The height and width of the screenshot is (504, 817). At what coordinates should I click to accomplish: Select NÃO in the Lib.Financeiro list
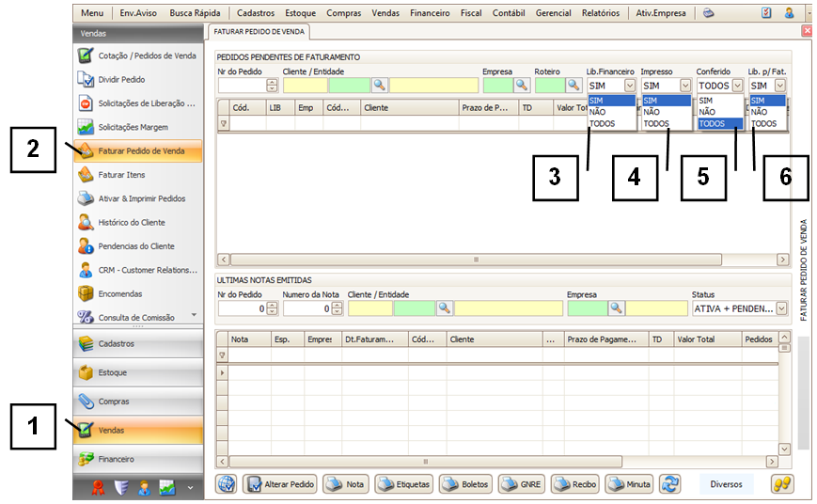pos(598,112)
